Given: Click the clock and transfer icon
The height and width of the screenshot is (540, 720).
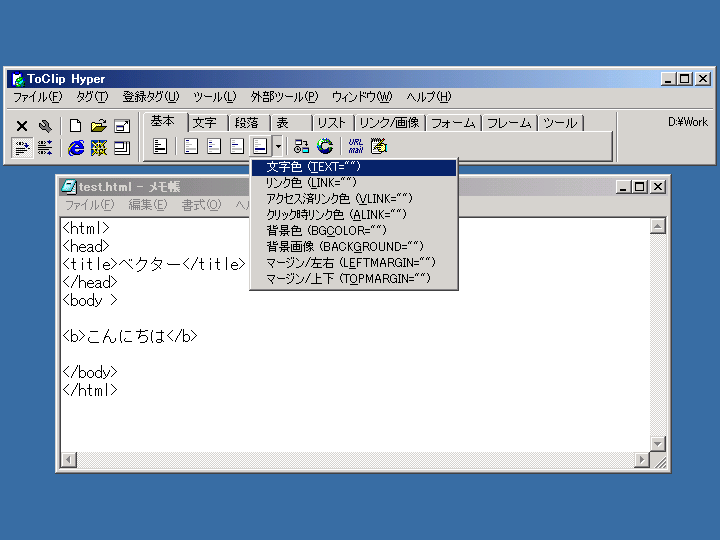Looking at the screenshot, I should pos(301,146).
